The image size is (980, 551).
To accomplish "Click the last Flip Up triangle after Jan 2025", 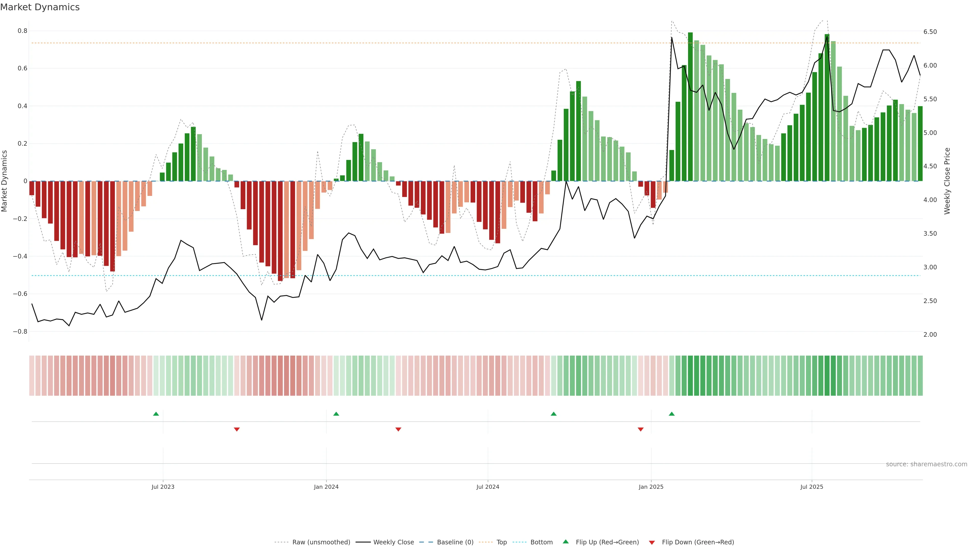I will (x=671, y=414).
